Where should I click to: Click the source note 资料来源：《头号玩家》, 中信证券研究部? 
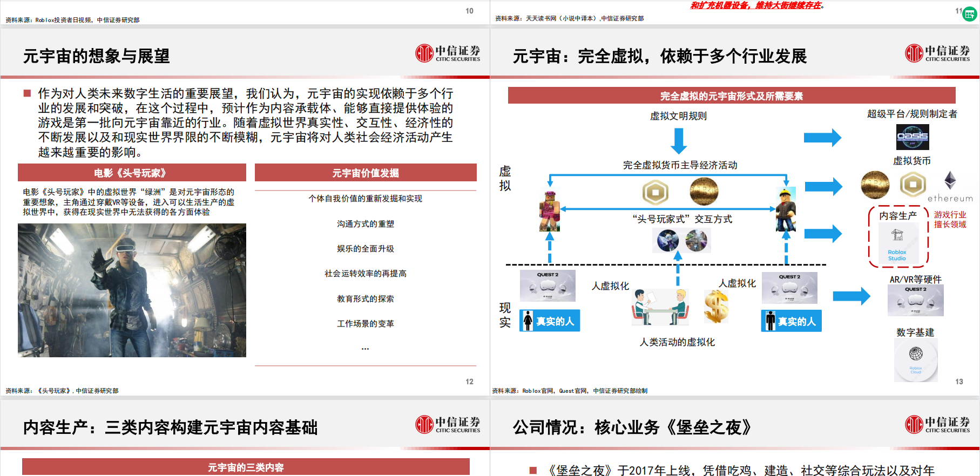point(62,390)
